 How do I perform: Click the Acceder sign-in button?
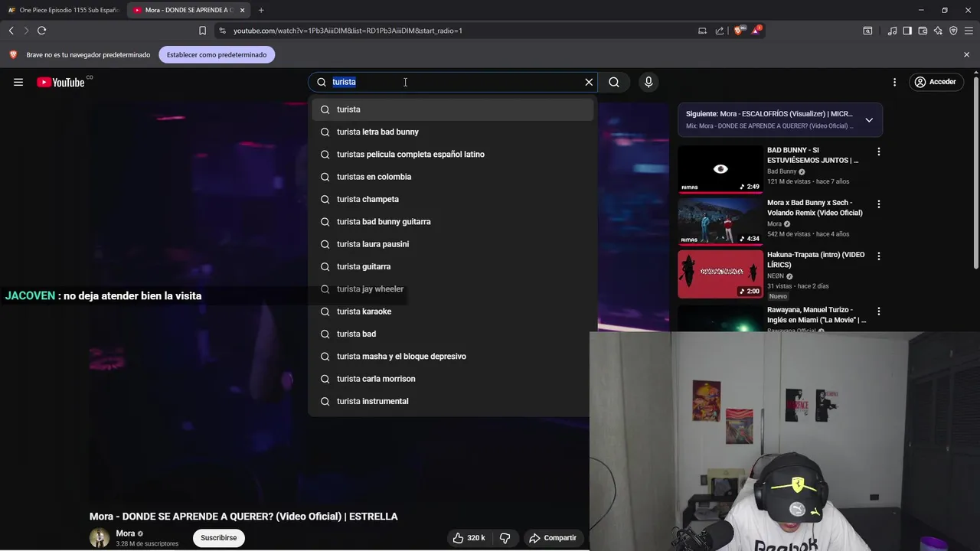click(x=936, y=82)
